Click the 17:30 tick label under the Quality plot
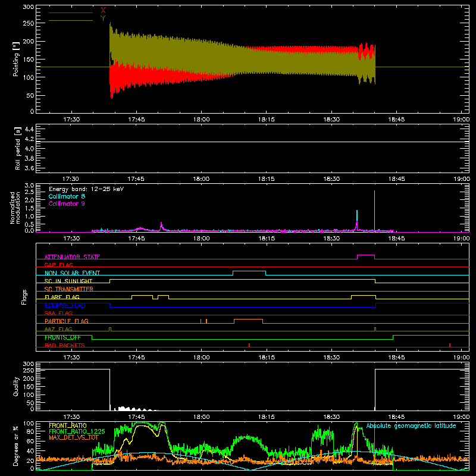476x476 pixels. tap(71, 417)
